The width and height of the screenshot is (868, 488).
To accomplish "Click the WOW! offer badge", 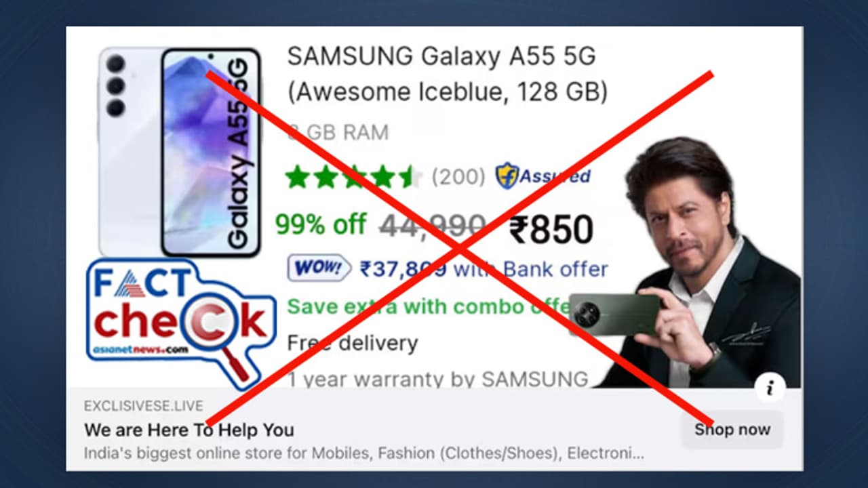I will [x=319, y=268].
